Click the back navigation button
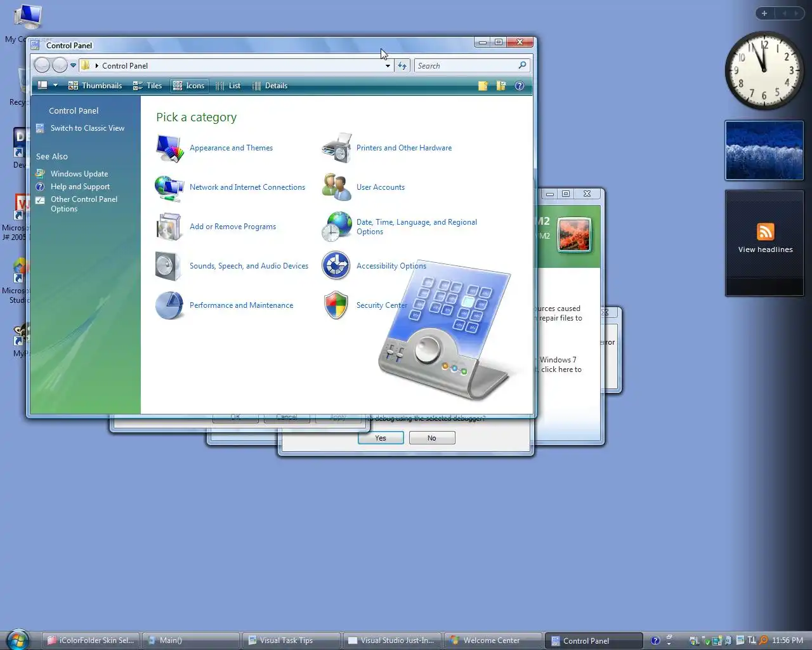The image size is (812, 650). click(42, 65)
